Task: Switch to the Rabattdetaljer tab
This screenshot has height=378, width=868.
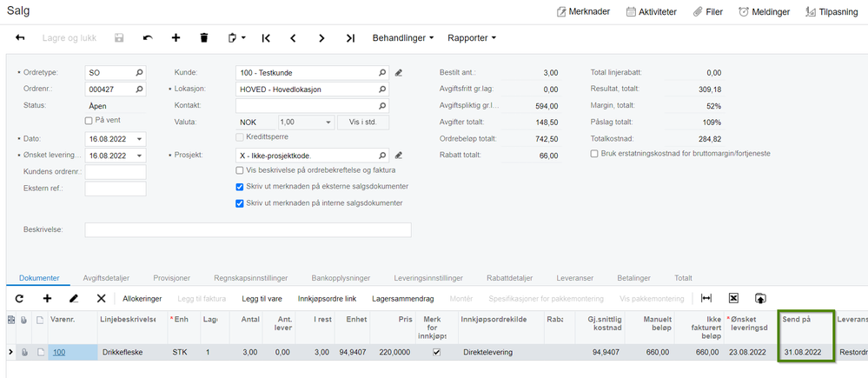Action: 509,278
